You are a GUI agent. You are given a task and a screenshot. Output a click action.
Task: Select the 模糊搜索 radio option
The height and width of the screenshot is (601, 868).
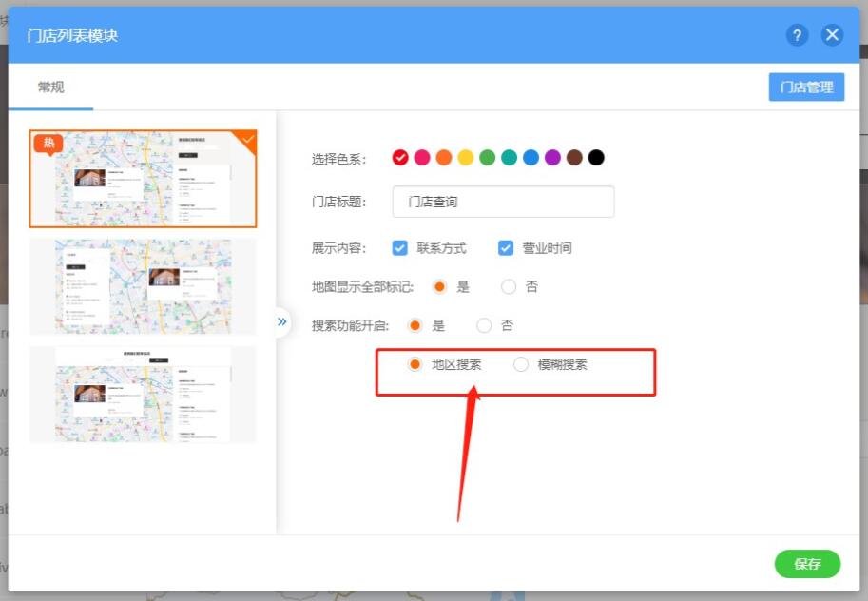point(521,364)
